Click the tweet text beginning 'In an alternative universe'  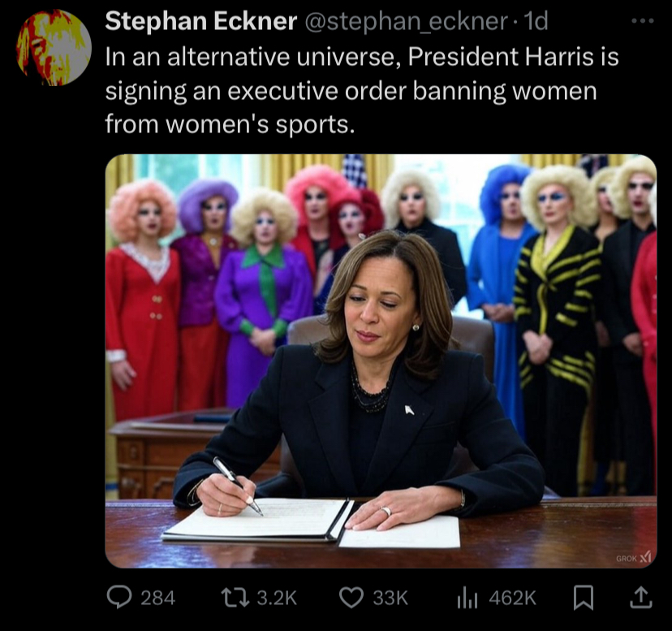click(362, 90)
